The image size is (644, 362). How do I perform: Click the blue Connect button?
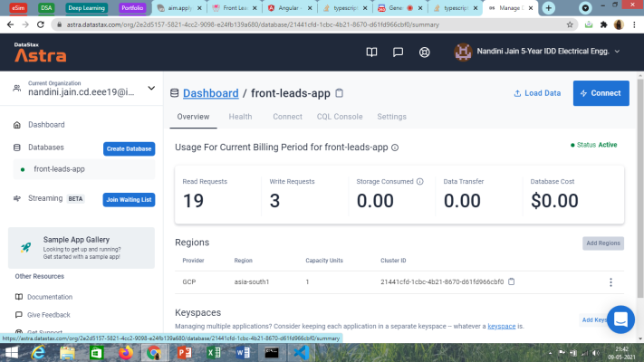point(601,93)
